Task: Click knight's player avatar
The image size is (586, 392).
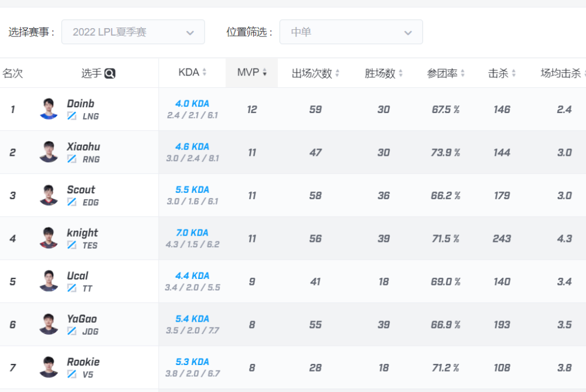Action: click(x=49, y=238)
